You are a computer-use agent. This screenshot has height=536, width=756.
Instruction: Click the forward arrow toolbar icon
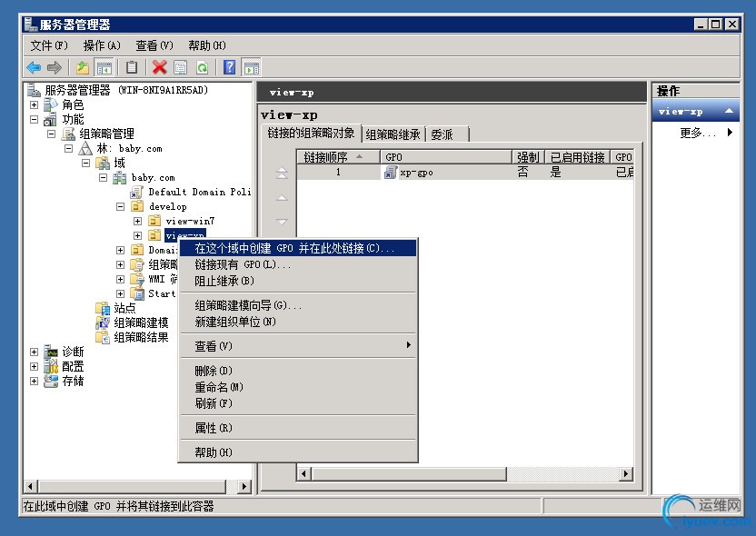[x=55, y=67]
